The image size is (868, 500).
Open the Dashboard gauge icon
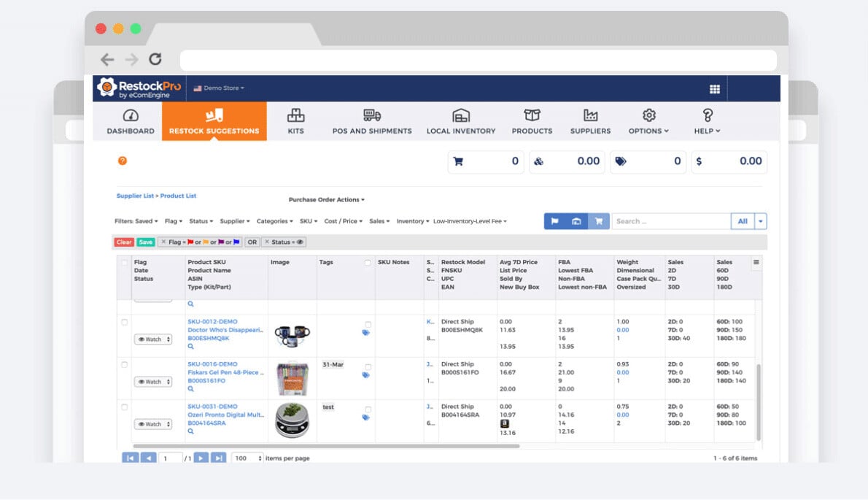(x=131, y=115)
